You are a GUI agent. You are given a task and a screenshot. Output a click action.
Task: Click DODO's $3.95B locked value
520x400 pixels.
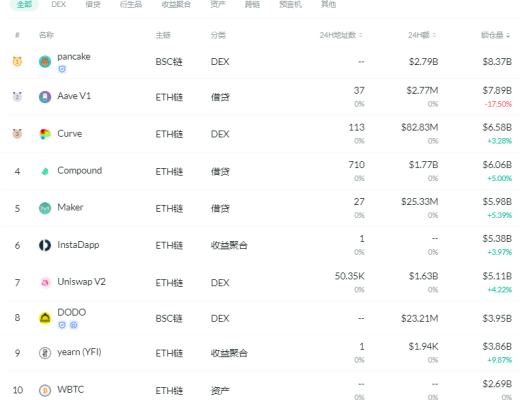pos(497,319)
